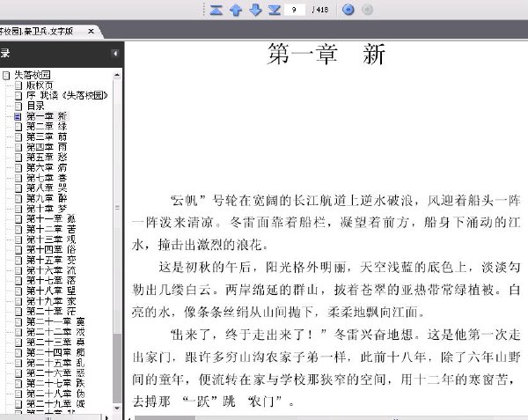Click the page number input field
The height and width of the screenshot is (420, 528).
[294, 10]
